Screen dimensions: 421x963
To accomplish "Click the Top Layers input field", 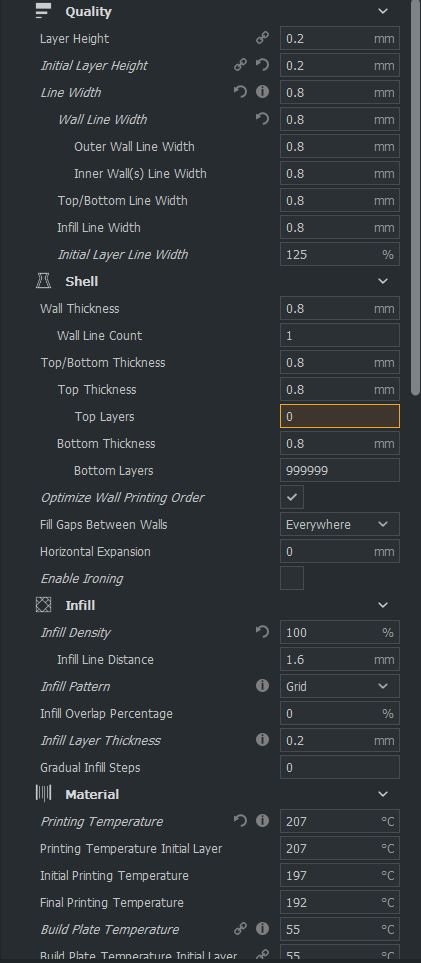I will (340, 416).
